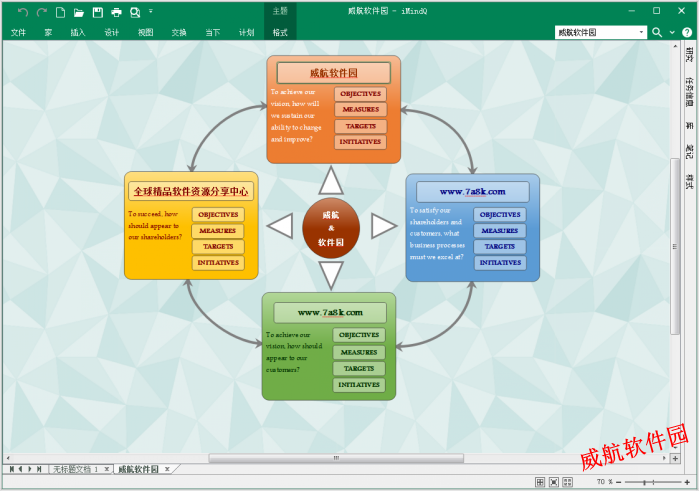The width and height of the screenshot is (699, 491).
Task: Click OBJECTIVES in the yellow card
Action: coord(218,215)
